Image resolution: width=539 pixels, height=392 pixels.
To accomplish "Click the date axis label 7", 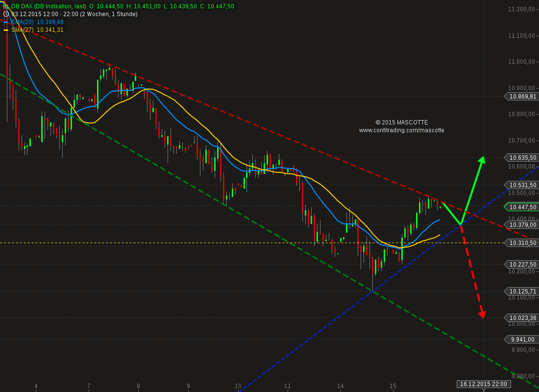I will 89,386.
